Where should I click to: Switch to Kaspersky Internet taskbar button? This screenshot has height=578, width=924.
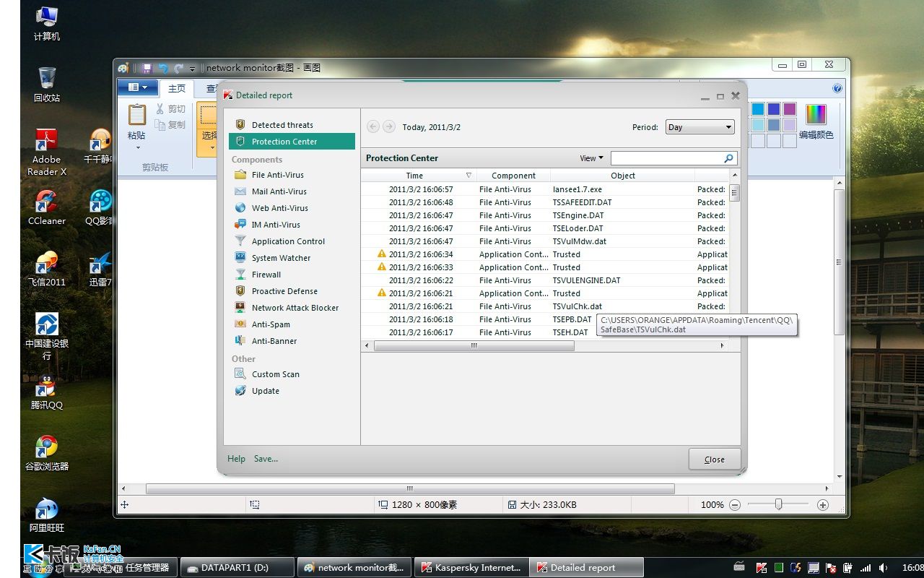pos(471,567)
